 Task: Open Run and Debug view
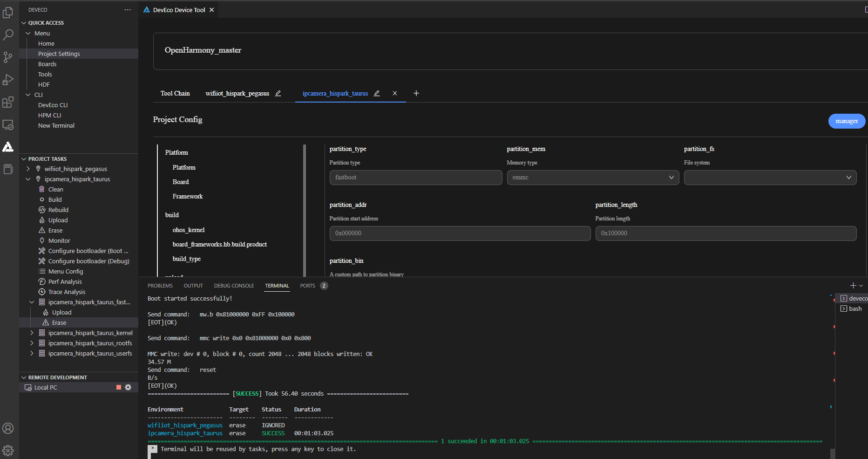point(8,80)
